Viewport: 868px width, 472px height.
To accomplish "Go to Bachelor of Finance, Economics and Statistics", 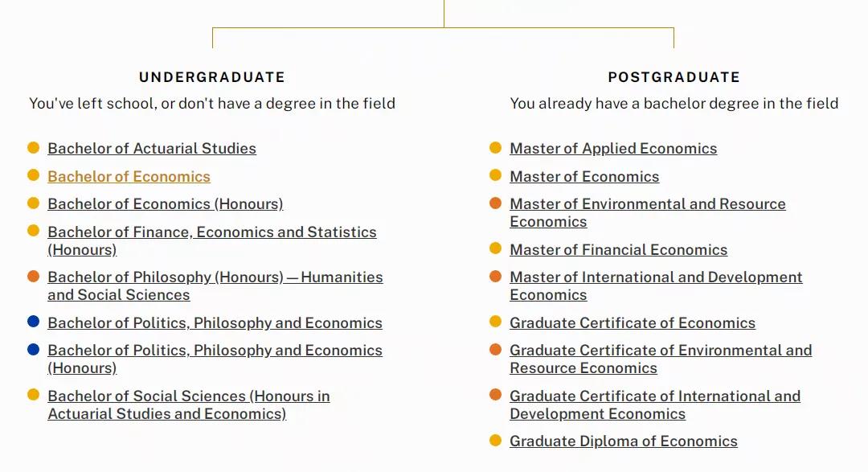I will [x=211, y=232].
